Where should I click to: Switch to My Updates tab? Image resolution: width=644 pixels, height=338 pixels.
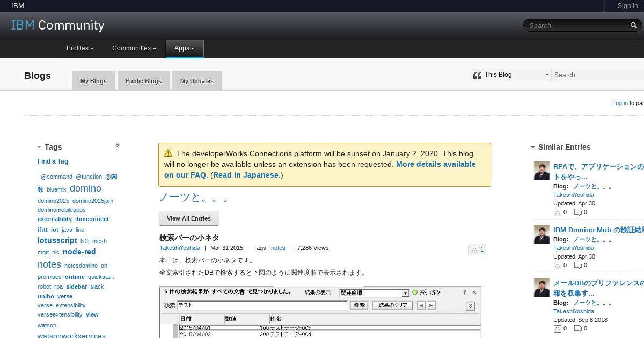(196, 81)
